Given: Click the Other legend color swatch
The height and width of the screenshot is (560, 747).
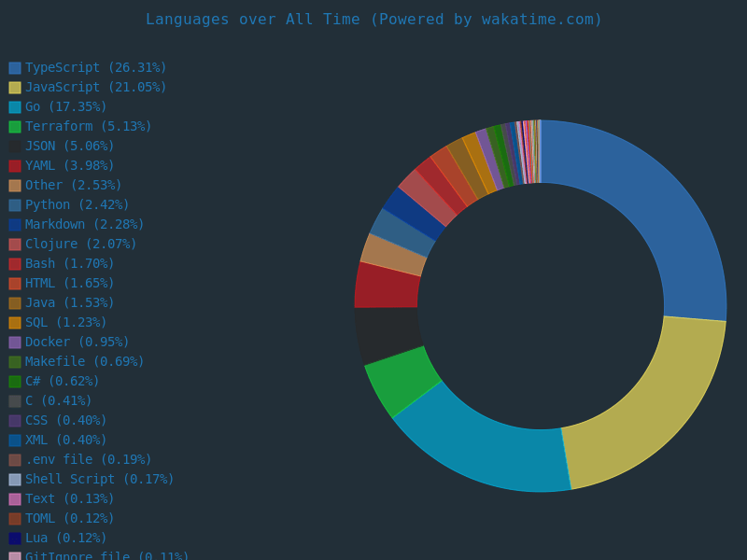Looking at the screenshot, I should [15, 185].
